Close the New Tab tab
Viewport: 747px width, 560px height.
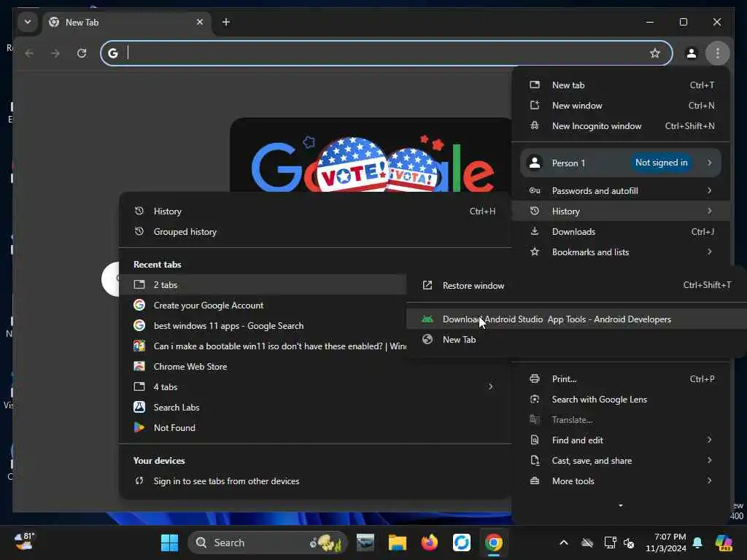pos(200,22)
